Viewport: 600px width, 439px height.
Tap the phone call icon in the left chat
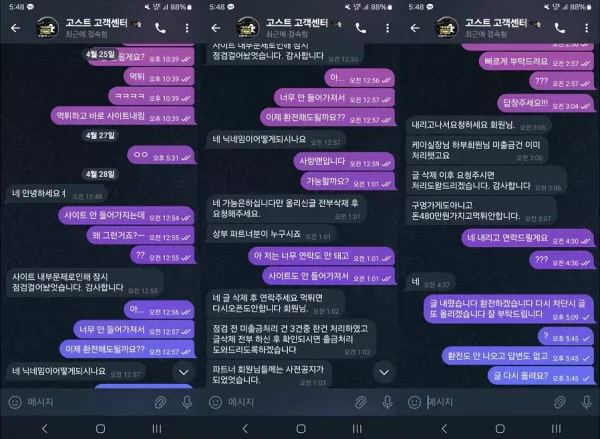coord(160,28)
